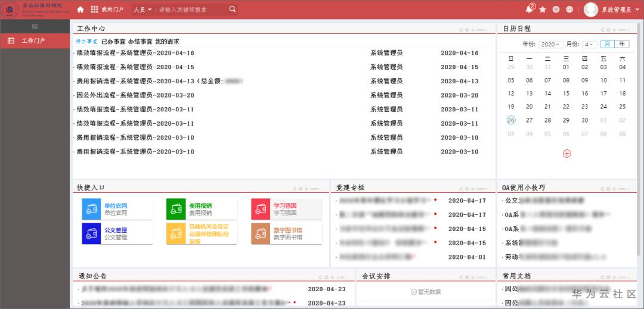
Task: Click the round M icon in header
Action: click(556, 10)
